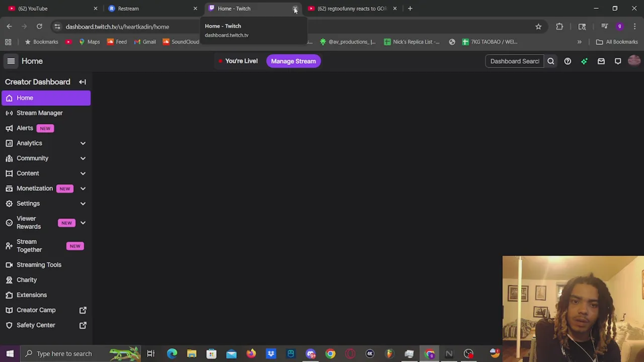Expand the Monetization section
Screen dimensions: 644x362
(83, 189)
